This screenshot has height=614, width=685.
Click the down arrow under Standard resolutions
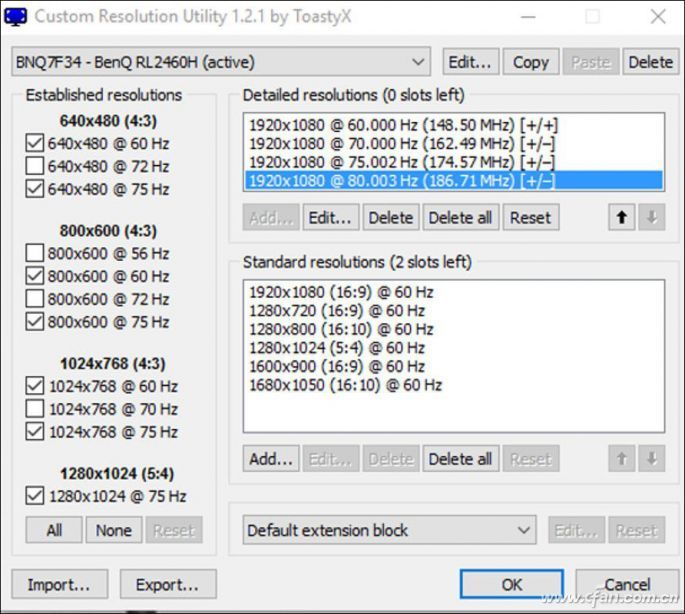click(652, 458)
